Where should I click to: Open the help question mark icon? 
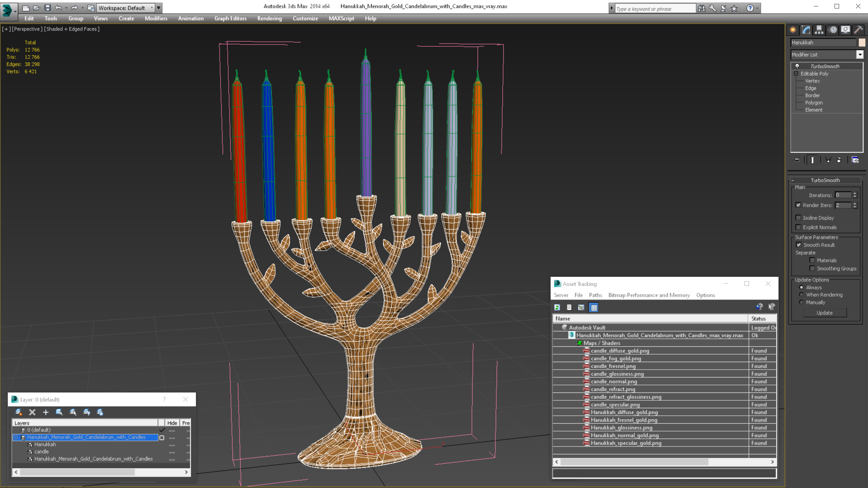pos(750,8)
